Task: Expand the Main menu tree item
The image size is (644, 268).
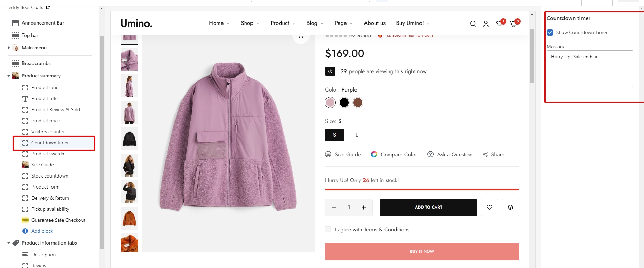Action: point(9,48)
